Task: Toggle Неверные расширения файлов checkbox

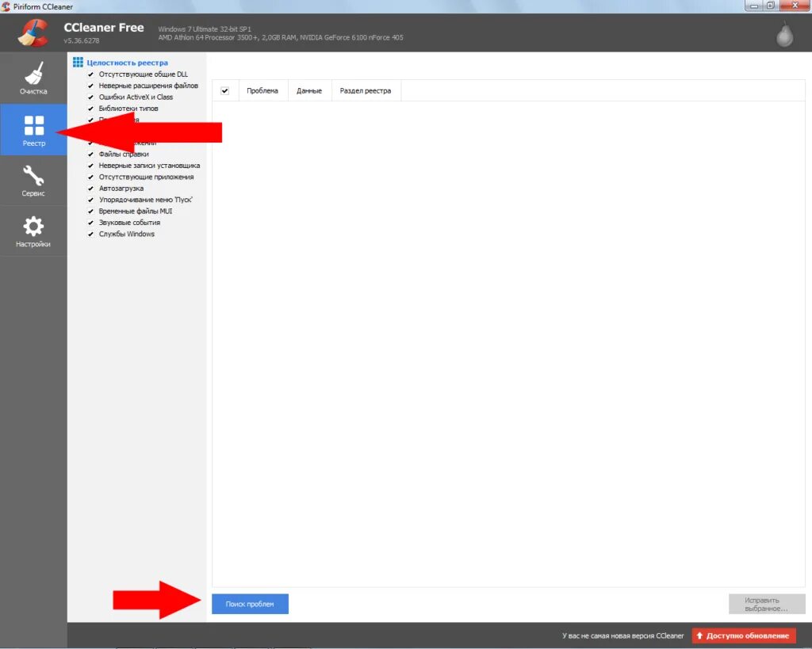Action: click(90, 86)
